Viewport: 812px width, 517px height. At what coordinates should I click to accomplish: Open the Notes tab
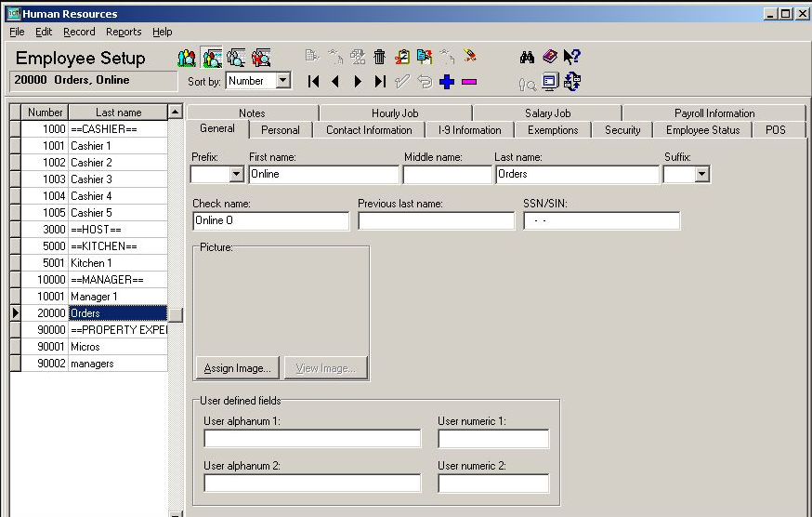252,113
